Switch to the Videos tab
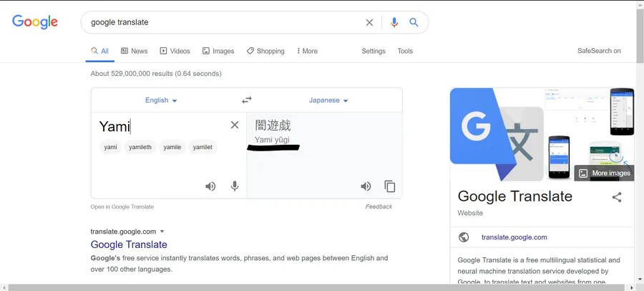 coord(175,51)
